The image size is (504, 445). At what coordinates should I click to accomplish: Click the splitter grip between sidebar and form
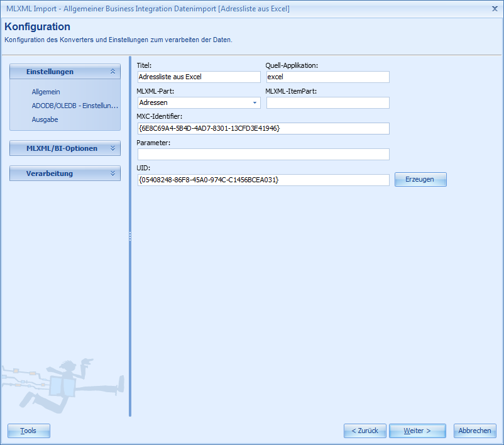(x=130, y=238)
